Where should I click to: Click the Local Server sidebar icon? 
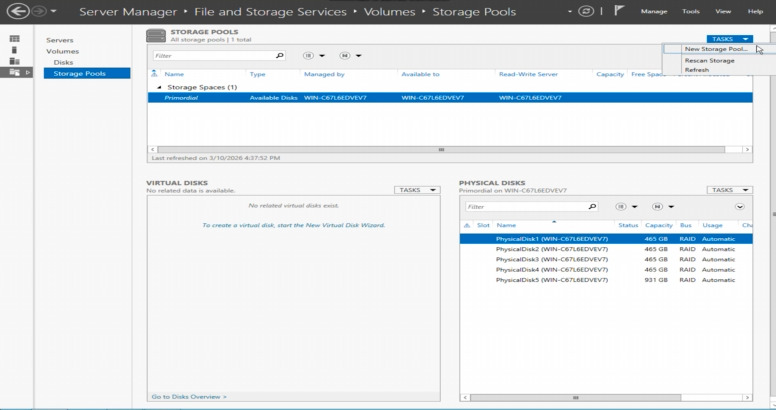tap(14, 50)
